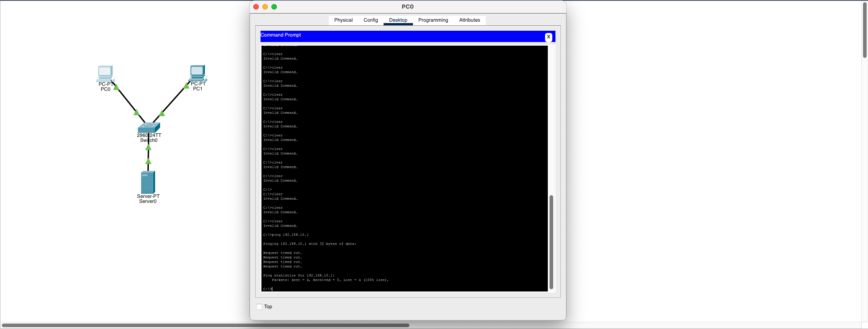Select the Desktop tab
This screenshot has width=868, height=329.
coord(398,20)
